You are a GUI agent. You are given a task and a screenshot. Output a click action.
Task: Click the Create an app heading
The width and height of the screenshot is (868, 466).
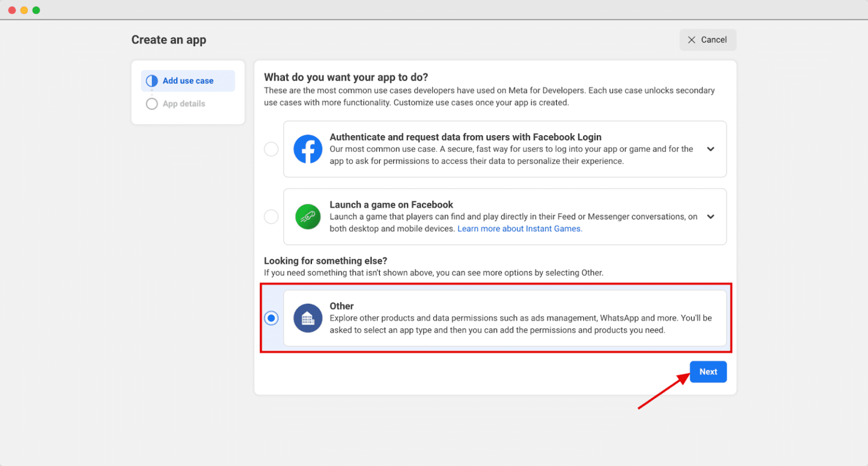point(168,40)
